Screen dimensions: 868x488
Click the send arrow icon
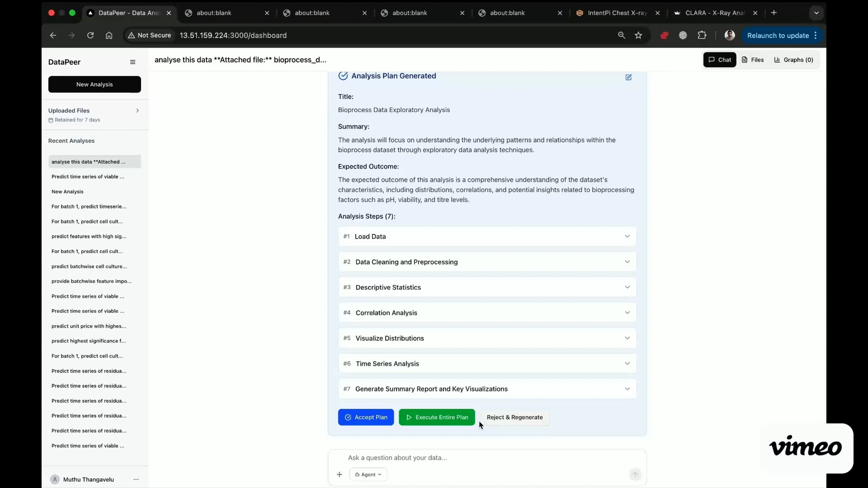635,474
